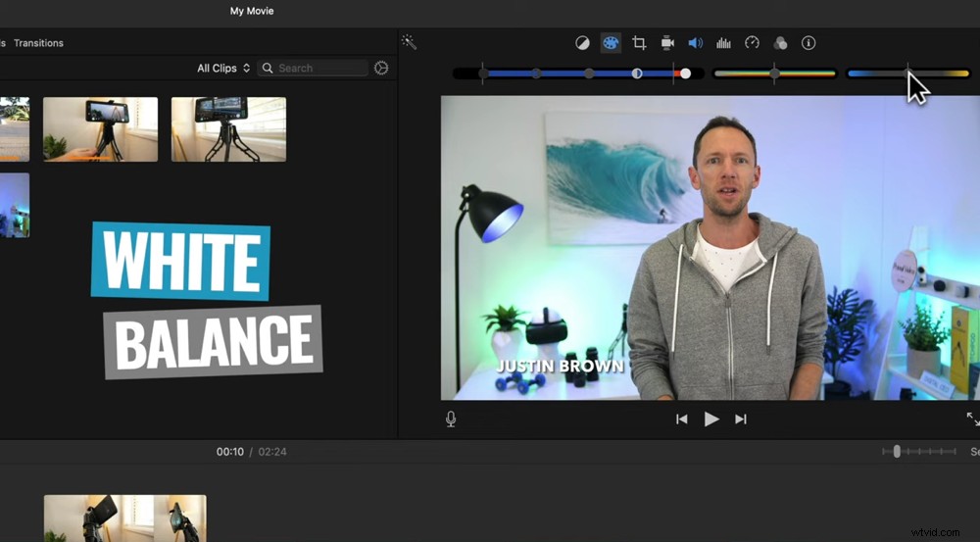Click the 02:24 total duration

(x=271, y=452)
